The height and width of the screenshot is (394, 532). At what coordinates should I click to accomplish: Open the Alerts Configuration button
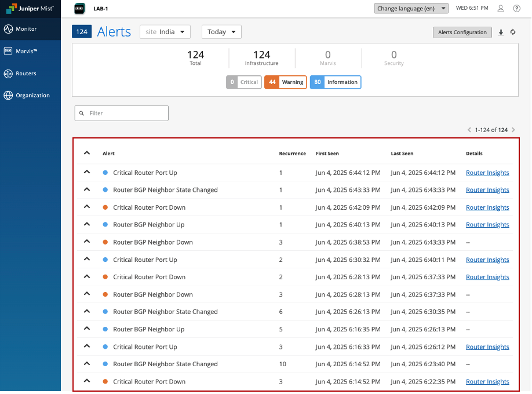tap(462, 32)
